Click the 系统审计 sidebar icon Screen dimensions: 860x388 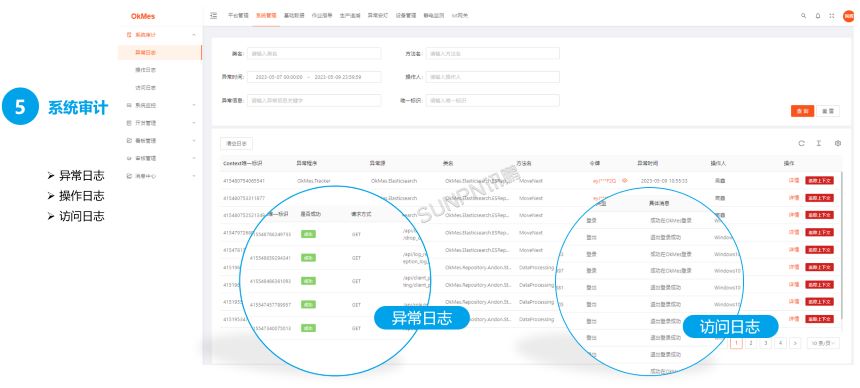(x=129, y=35)
